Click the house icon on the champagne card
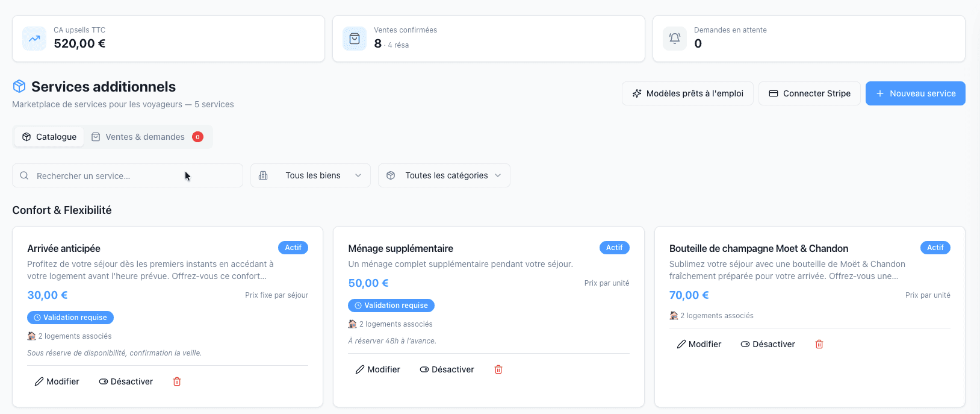980x414 pixels. (x=674, y=316)
